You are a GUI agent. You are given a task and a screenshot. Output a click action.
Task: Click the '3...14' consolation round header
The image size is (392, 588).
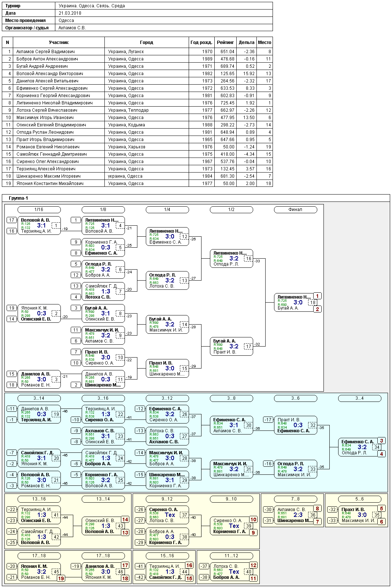(39, 398)
